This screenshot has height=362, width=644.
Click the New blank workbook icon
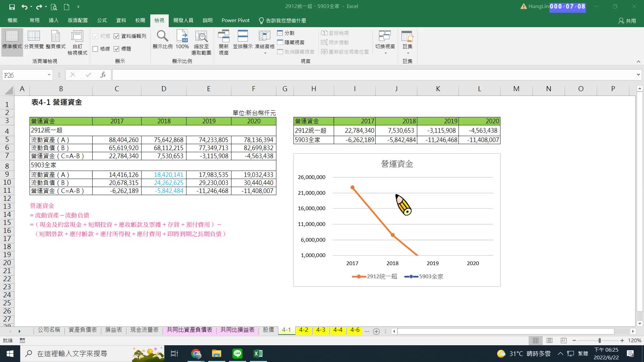click(x=66, y=7)
